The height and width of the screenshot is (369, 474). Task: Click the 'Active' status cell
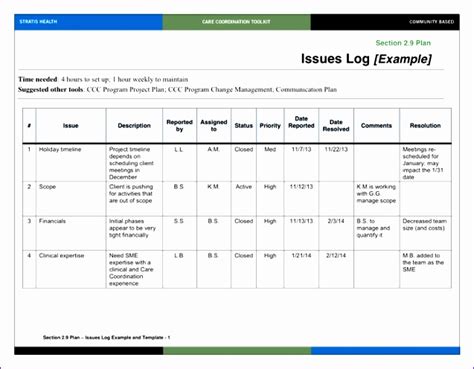pos(244,199)
